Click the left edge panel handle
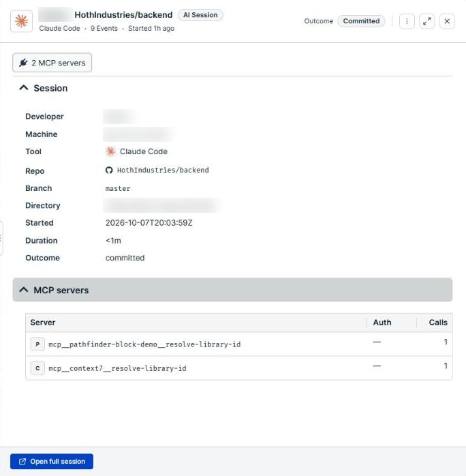 (x=1, y=238)
